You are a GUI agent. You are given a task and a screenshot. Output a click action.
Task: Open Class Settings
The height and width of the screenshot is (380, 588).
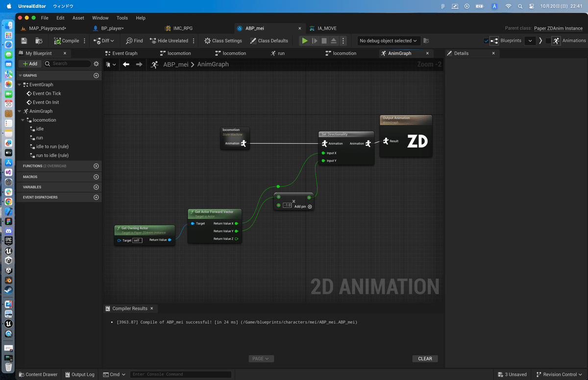tap(222, 41)
